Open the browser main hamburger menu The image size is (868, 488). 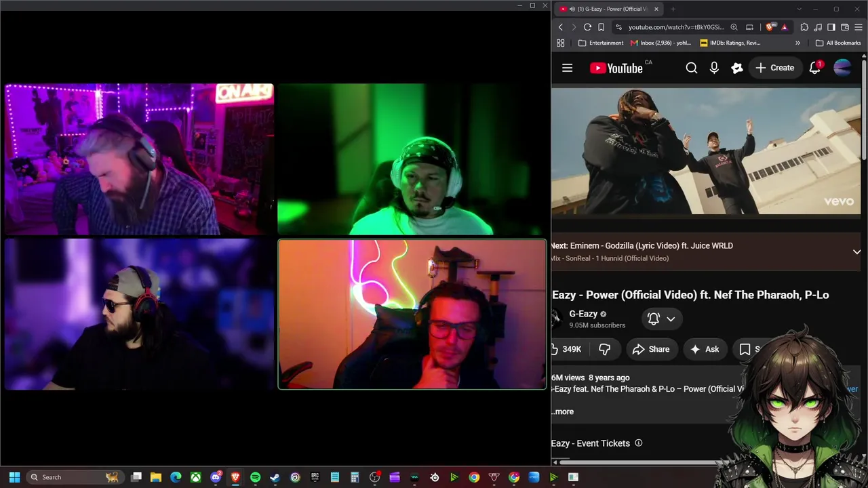pyautogui.click(x=859, y=27)
